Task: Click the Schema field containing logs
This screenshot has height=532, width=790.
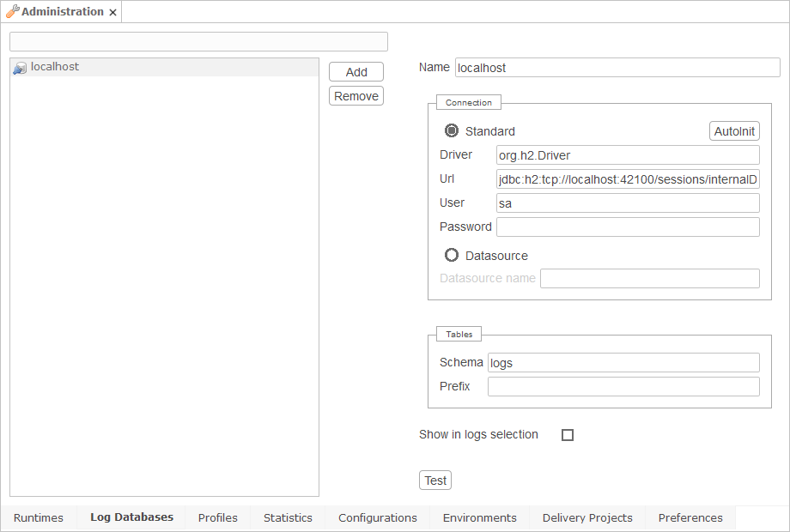Action: coord(623,362)
